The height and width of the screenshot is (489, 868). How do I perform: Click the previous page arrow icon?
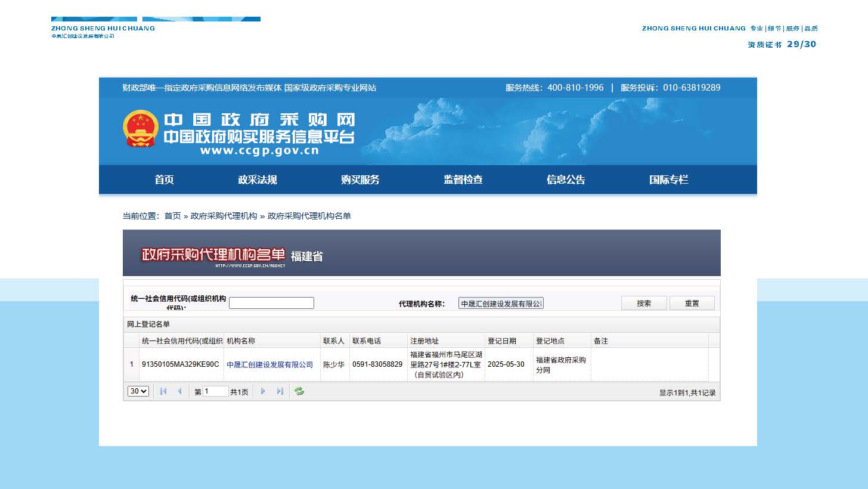pyautogui.click(x=179, y=391)
